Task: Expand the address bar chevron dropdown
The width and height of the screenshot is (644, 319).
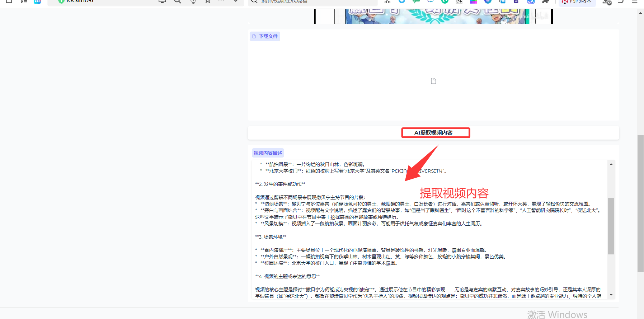Action: [236, 1]
